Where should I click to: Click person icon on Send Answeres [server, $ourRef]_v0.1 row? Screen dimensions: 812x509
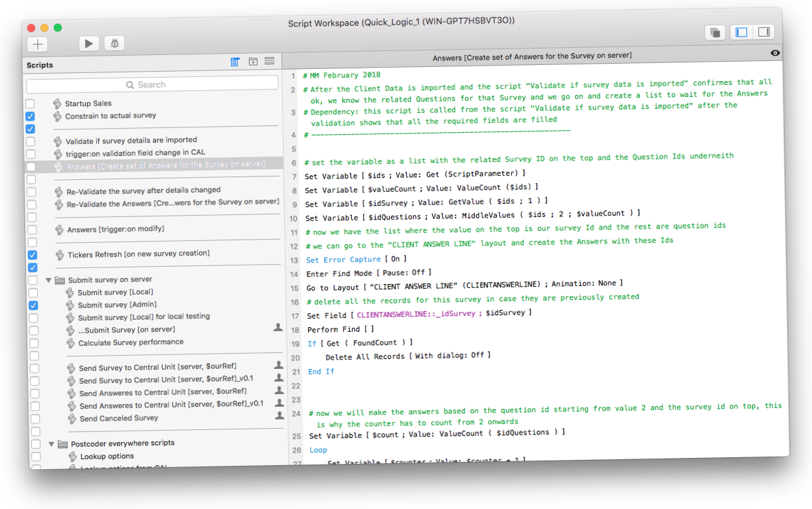pos(280,403)
